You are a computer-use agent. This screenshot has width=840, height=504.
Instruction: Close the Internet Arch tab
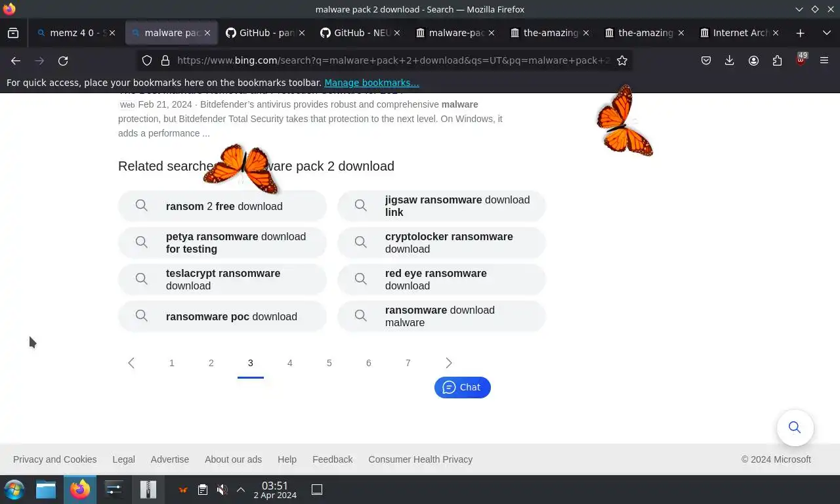pyautogui.click(x=776, y=33)
